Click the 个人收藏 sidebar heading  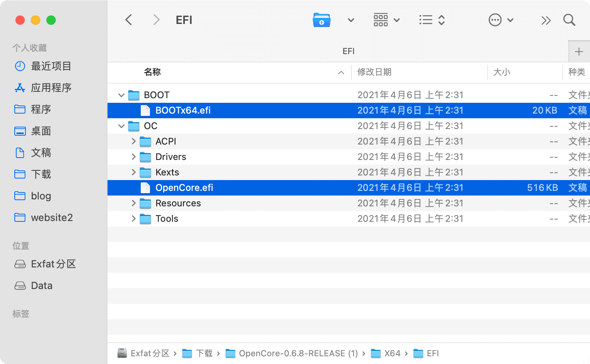pyautogui.click(x=29, y=48)
